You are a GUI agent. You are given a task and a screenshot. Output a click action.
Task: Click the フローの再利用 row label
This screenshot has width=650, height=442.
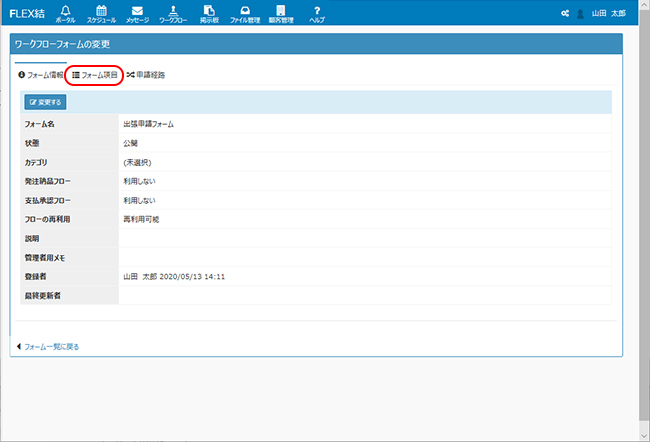click(x=47, y=219)
